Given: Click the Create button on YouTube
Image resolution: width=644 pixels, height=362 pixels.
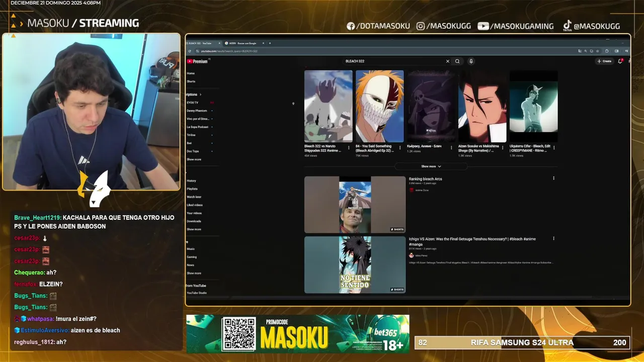Looking at the screenshot, I should tap(604, 61).
